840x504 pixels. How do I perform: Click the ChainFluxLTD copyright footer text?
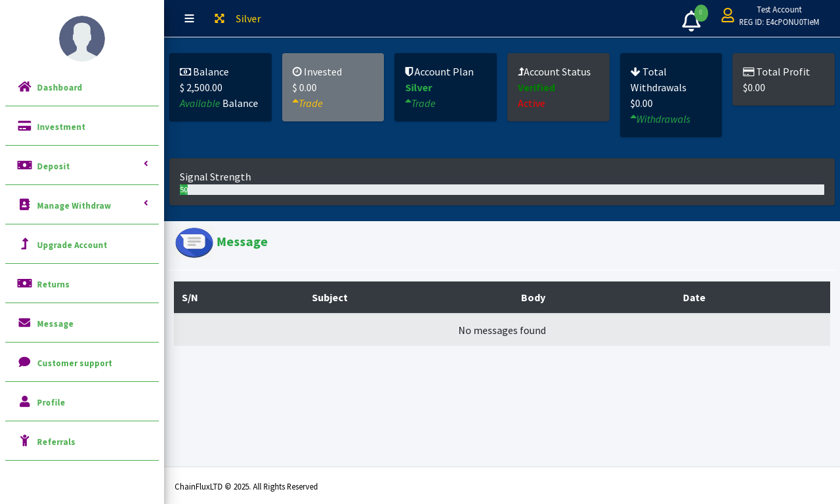tap(246, 486)
